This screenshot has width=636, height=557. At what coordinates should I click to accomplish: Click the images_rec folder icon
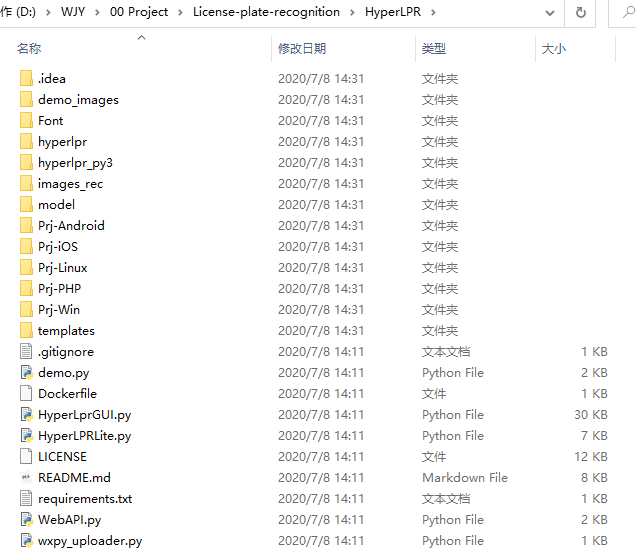(x=26, y=183)
